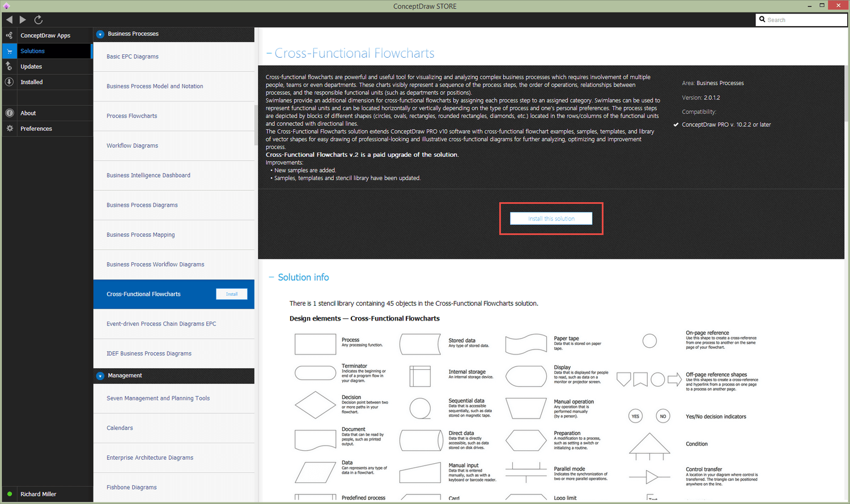Open Business Process Model and Notation

[x=174, y=87]
